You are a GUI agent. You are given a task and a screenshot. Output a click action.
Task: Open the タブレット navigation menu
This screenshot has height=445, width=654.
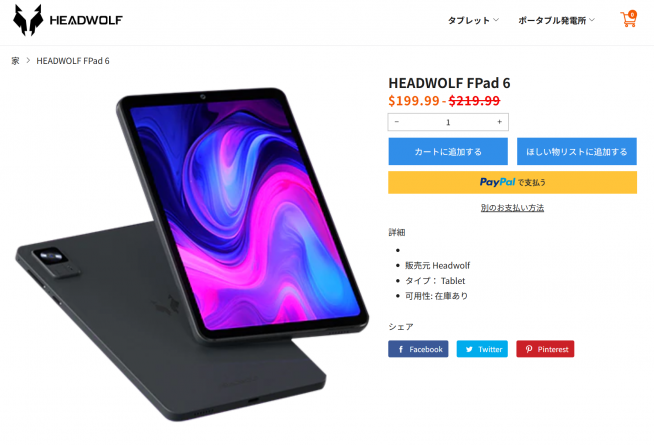(x=469, y=20)
